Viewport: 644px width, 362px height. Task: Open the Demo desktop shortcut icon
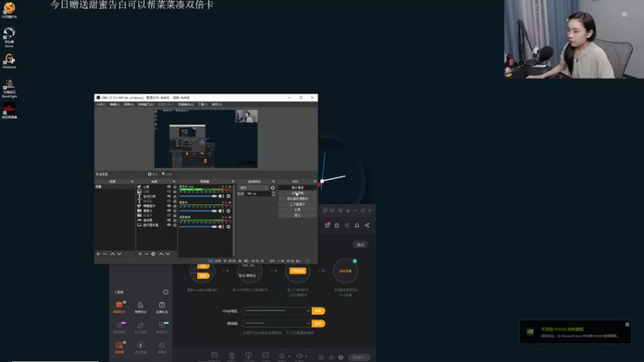click(9, 37)
